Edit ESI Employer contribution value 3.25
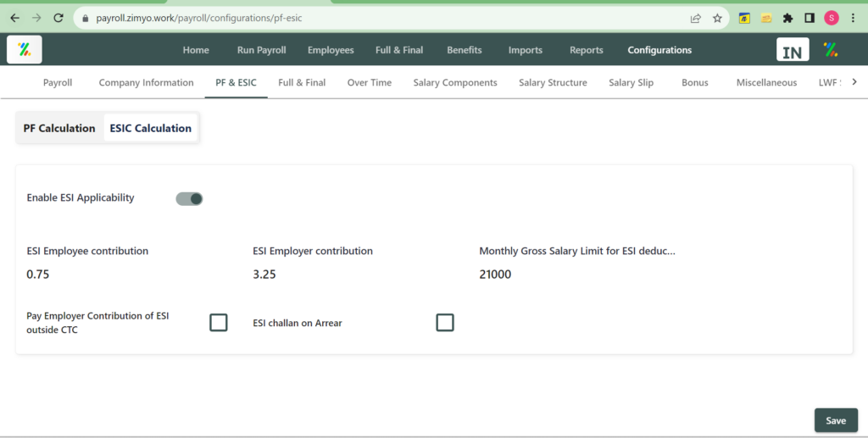The image size is (868, 438). pos(264,274)
